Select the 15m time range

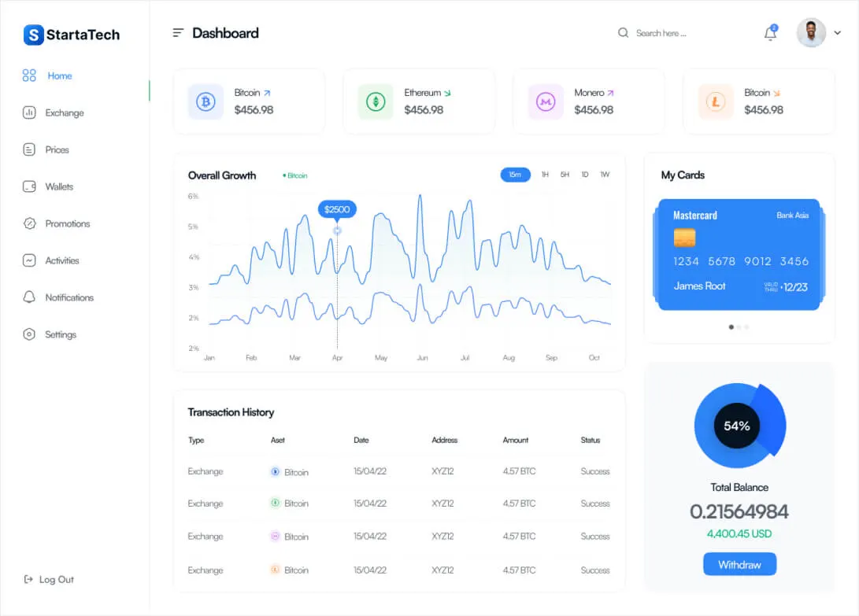click(x=515, y=175)
